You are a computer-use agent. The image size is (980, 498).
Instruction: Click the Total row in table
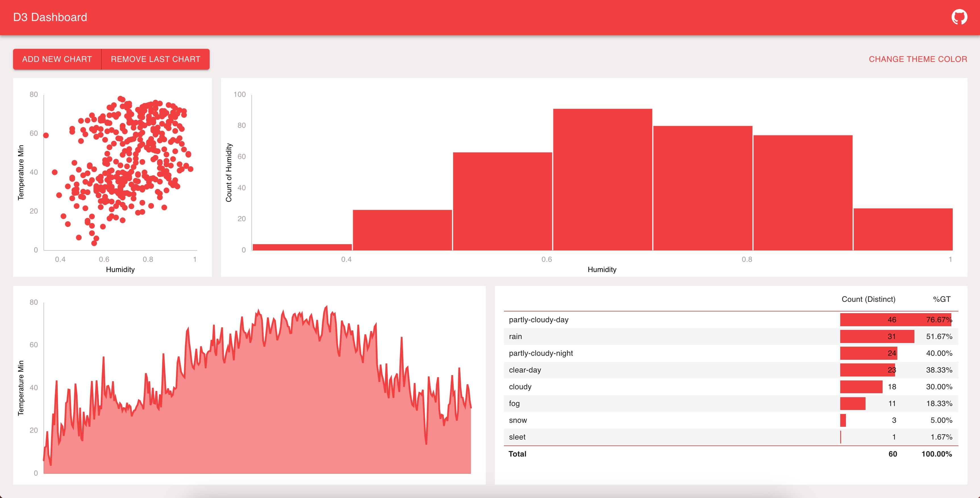pos(517,454)
